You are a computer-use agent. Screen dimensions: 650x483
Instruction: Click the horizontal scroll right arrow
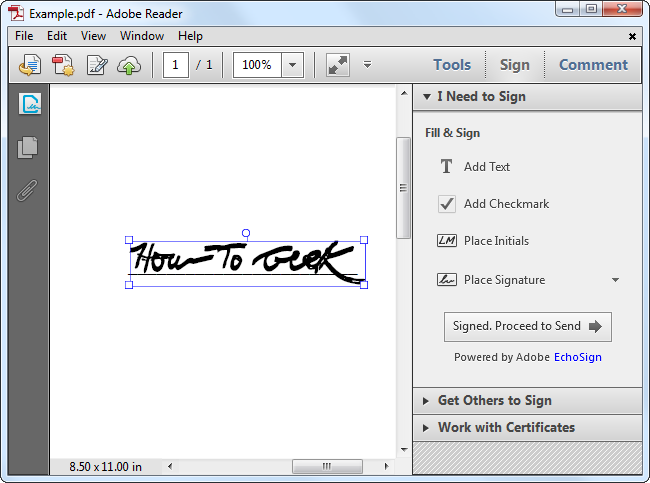point(386,466)
